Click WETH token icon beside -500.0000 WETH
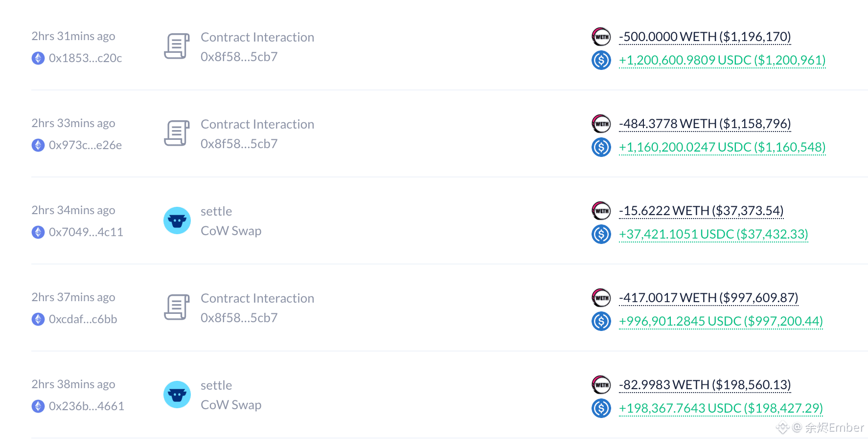The image size is (868, 440). pyautogui.click(x=601, y=37)
